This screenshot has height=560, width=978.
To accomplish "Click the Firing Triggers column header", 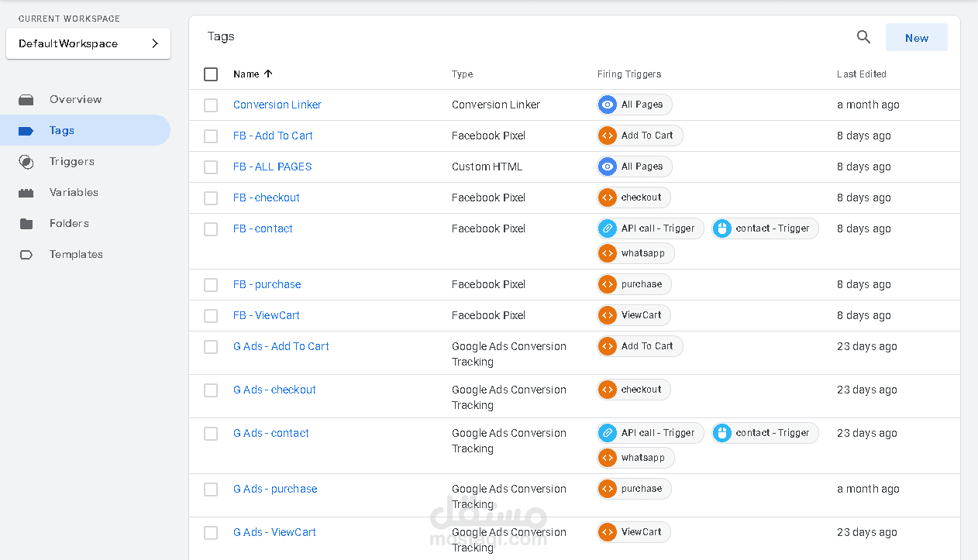I will pos(629,74).
